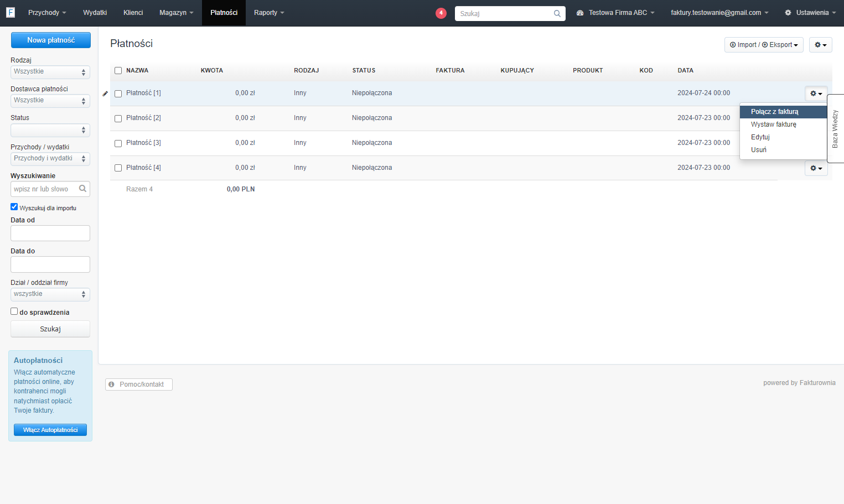Screen dimensions: 844x504
Task: Open the Rodzaj filter dropdown
Action: (x=50, y=72)
